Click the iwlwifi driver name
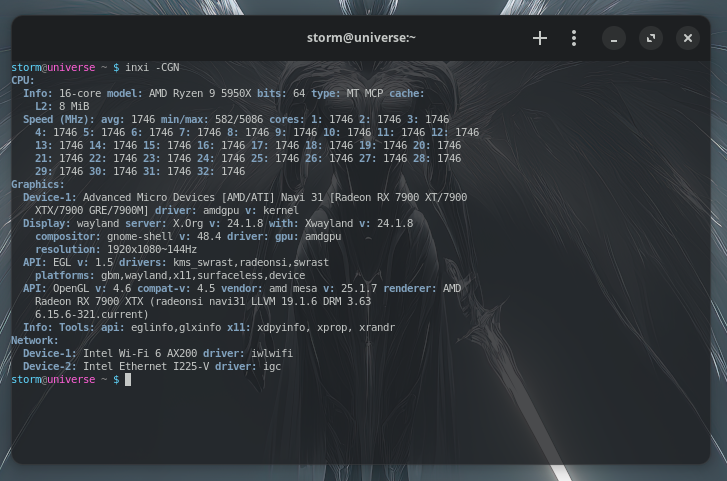 coord(257,354)
